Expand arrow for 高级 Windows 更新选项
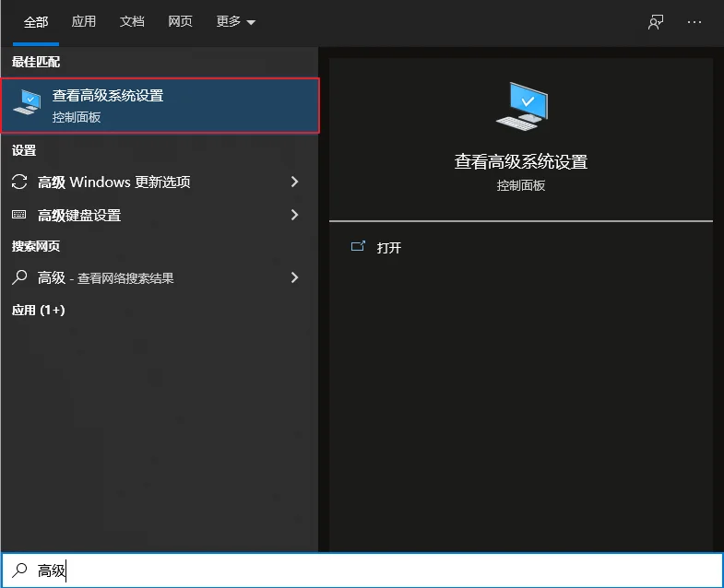Image resolution: width=724 pixels, height=588 pixels. 294,182
